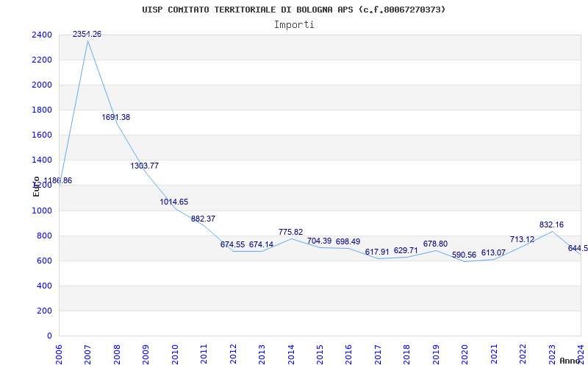Click the 2006 year label on x-axis
The width and height of the screenshot is (588, 368).
(x=59, y=355)
